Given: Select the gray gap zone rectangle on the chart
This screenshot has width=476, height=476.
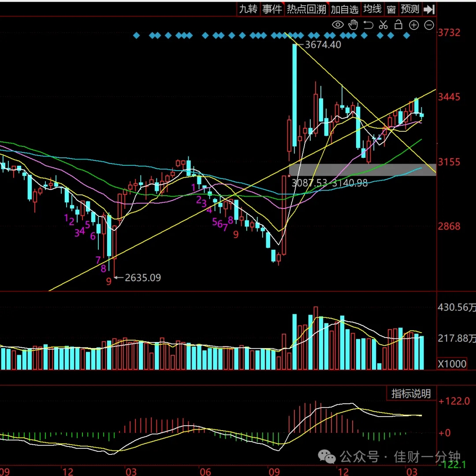Looking at the screenshot, I should 362,170.
